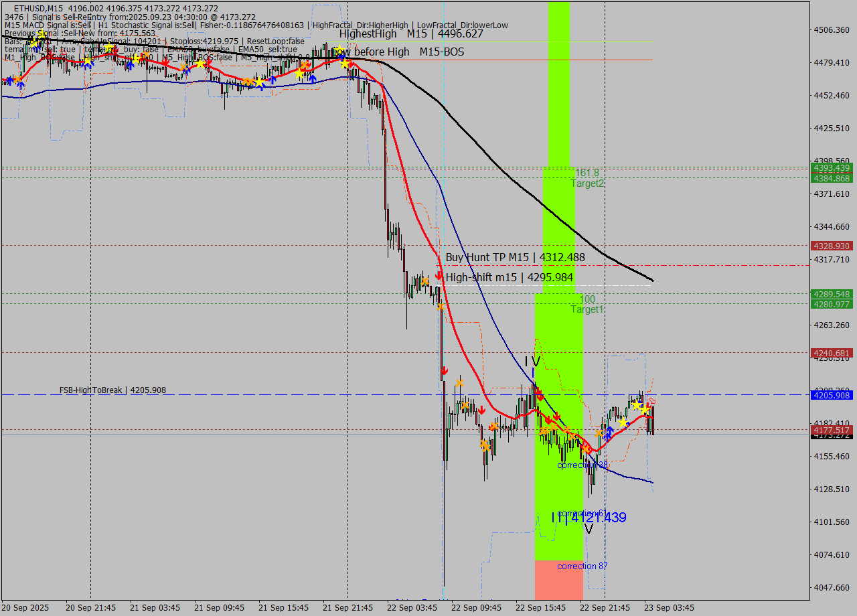Click the blue 4205.908 price tag on axis
The height and width of the screenshot is (616, 857).
pyautogui.click(x=832, y=395)
